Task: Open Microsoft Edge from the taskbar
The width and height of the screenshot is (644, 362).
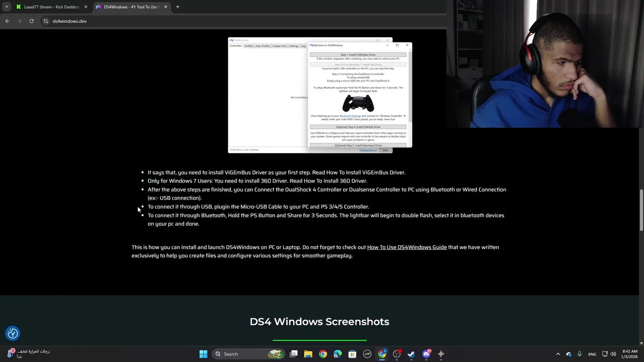Action: 338,354
